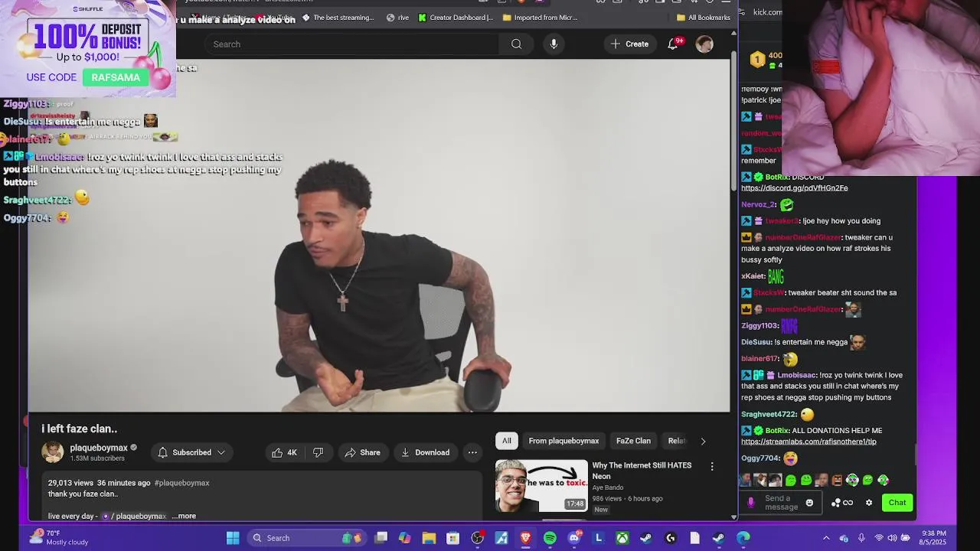
Task: Select 'From plaqueboymax' filter chip
Action: pos(563,441)
